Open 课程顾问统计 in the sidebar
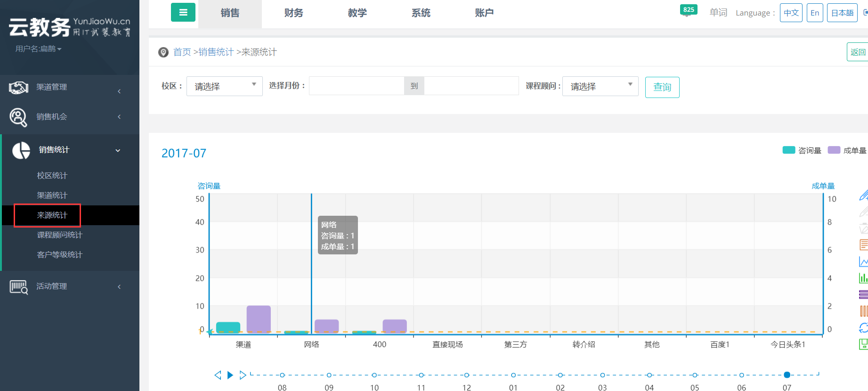The width and height of the screenshot is (868, 391). (x=60, y=235)
